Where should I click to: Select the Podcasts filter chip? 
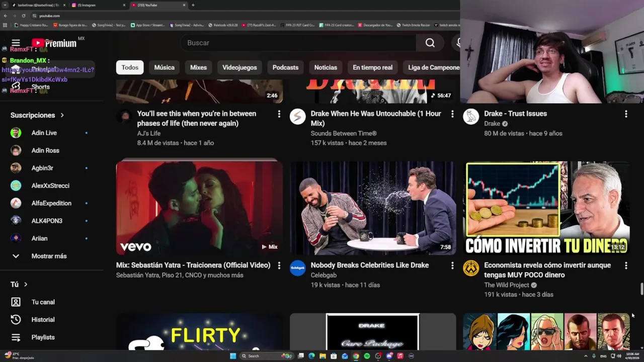pos(285,67)
